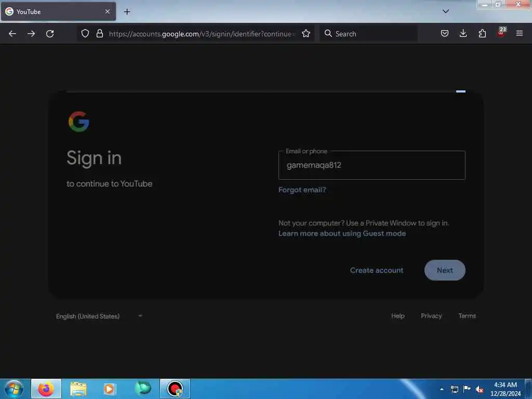Select the YouTube tab

tap(58, 11)
